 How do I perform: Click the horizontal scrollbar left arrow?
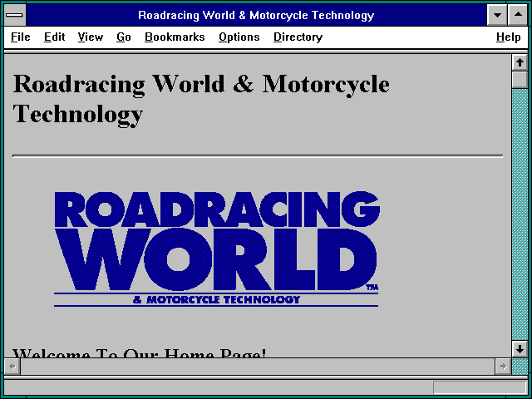(x=12, y=367)
